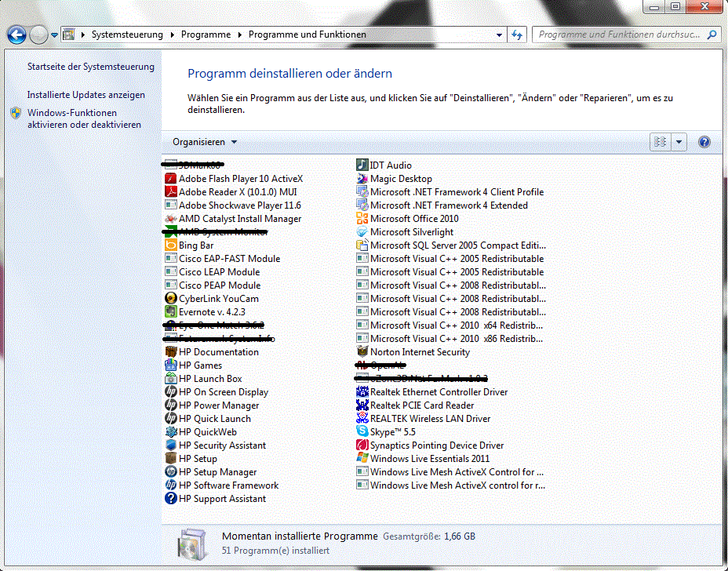Click the greyed forward navigation button
This screenshot has height=571, width=728.
38,35
